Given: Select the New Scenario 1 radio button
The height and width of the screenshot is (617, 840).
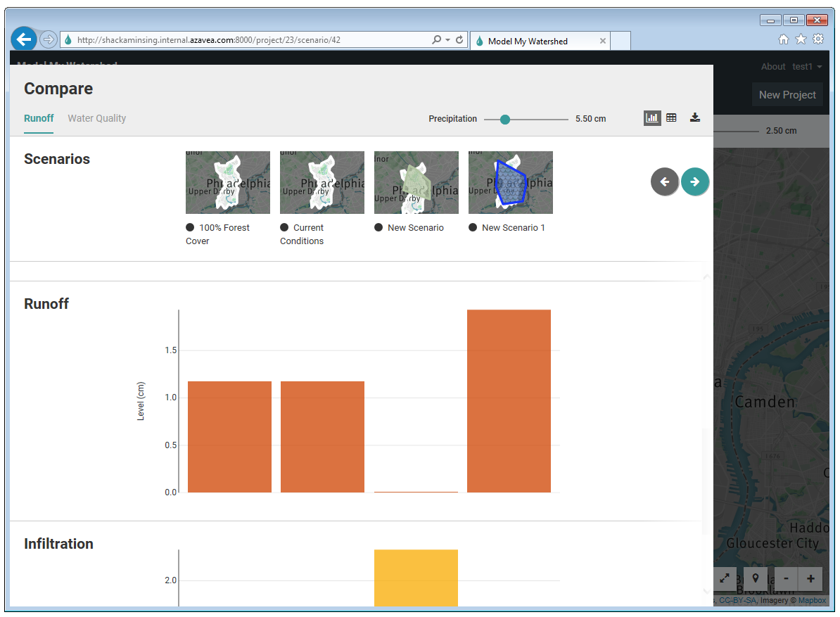Looking at the screenshot, I should [x=472, y=227].
